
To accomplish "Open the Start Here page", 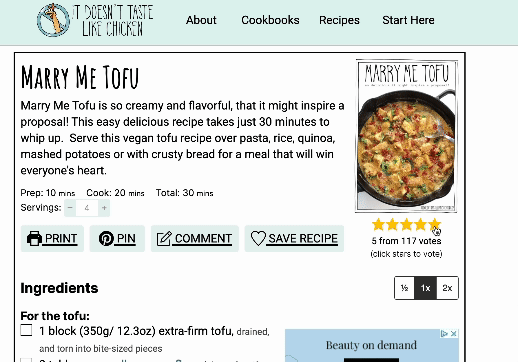I will pos(408,20).
